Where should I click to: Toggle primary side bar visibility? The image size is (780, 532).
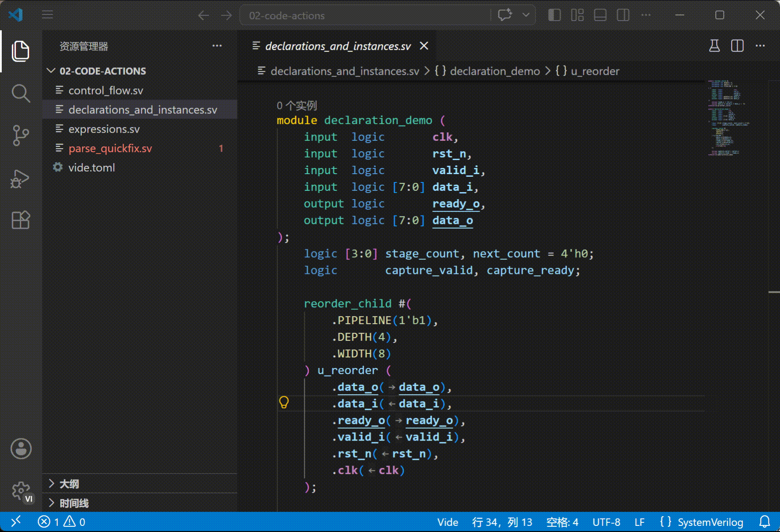point(554,15)
